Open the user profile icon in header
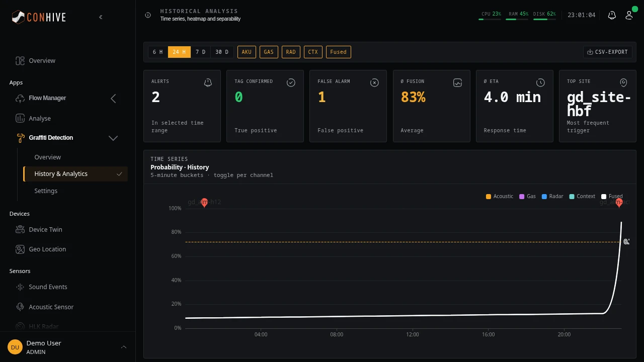 [x=629, y=15]
